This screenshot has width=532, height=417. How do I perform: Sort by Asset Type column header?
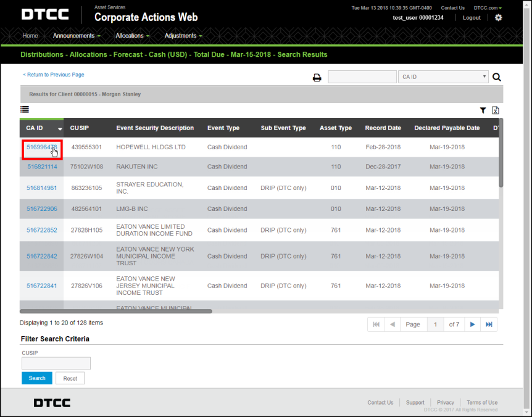coord(336,128)
